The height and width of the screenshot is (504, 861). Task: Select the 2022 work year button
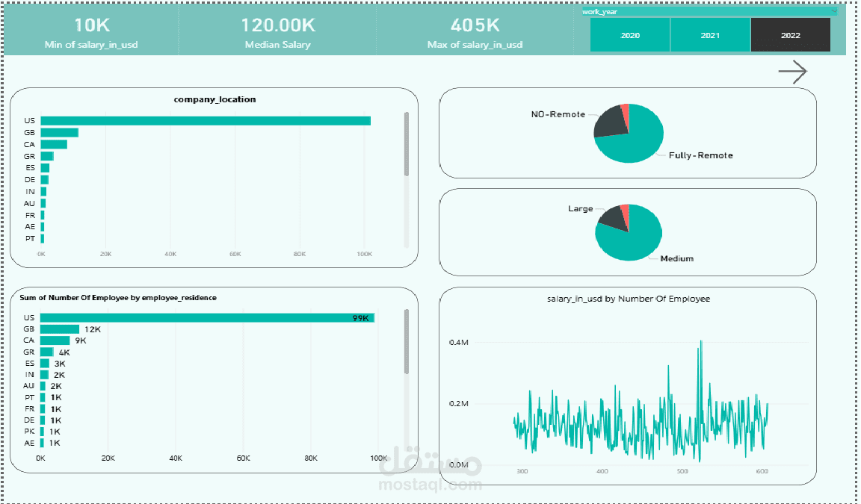coord(790,35)
